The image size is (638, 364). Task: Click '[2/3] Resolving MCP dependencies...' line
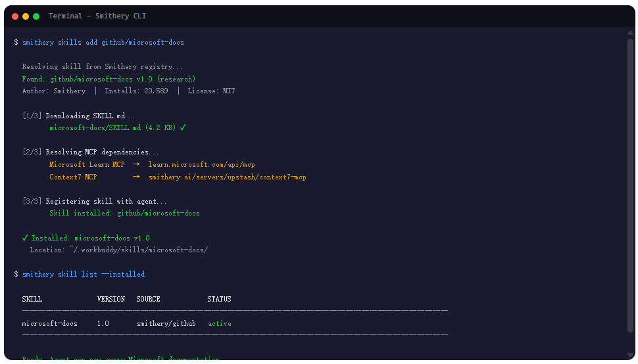(x=91, y=152)
